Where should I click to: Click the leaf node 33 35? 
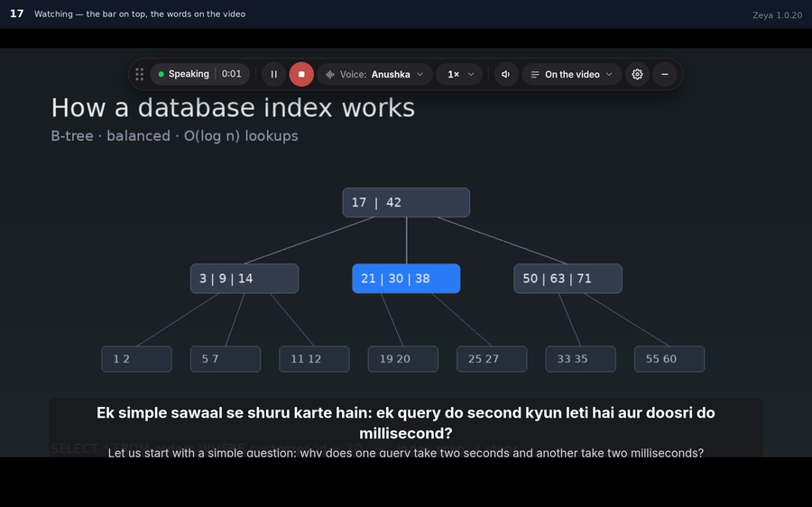tap(580, 359)
